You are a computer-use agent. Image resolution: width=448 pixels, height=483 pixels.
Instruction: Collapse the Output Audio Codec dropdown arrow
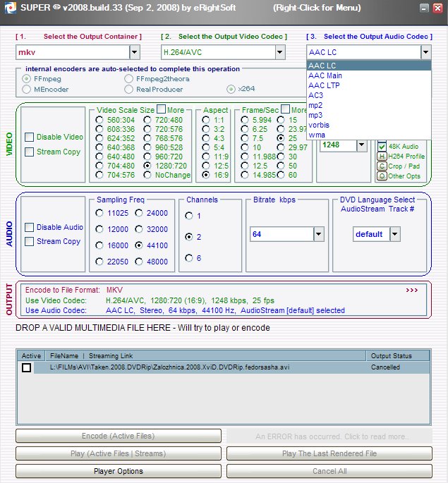pos(426,52)
